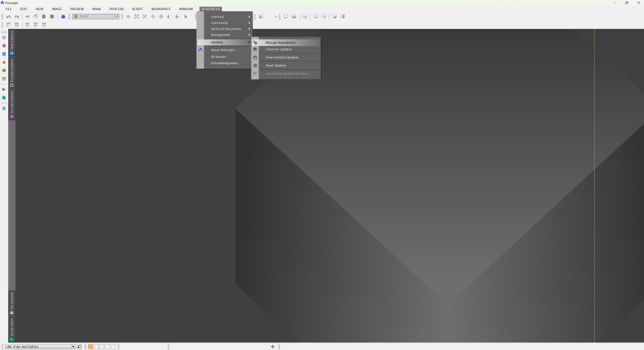
Task: Open the Format Explorer side tab
Action: [11, 104]
